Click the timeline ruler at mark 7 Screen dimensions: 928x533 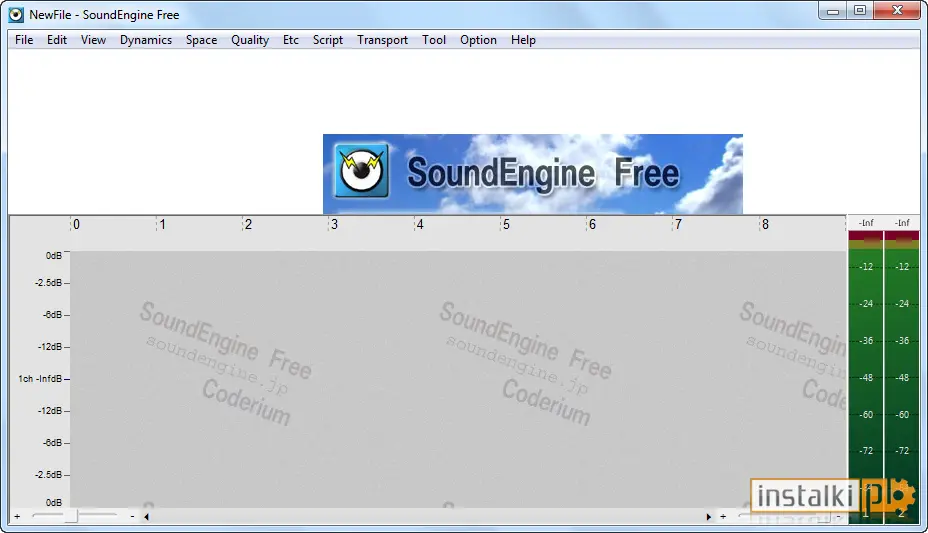tap(678, 225)
